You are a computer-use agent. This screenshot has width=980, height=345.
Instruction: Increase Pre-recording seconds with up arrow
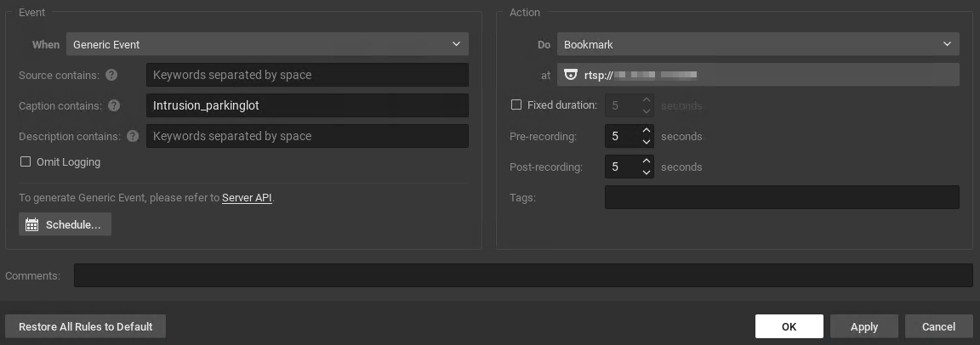(x=647, y=131)
